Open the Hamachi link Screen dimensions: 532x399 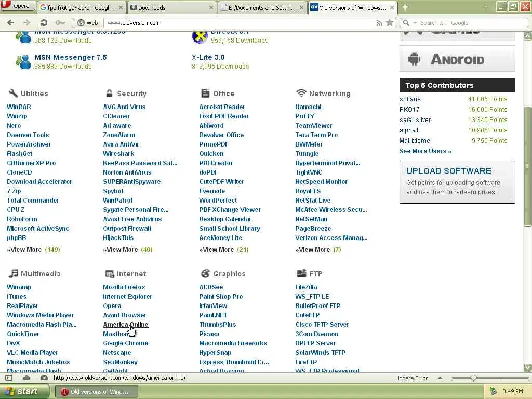pos(308,107)
